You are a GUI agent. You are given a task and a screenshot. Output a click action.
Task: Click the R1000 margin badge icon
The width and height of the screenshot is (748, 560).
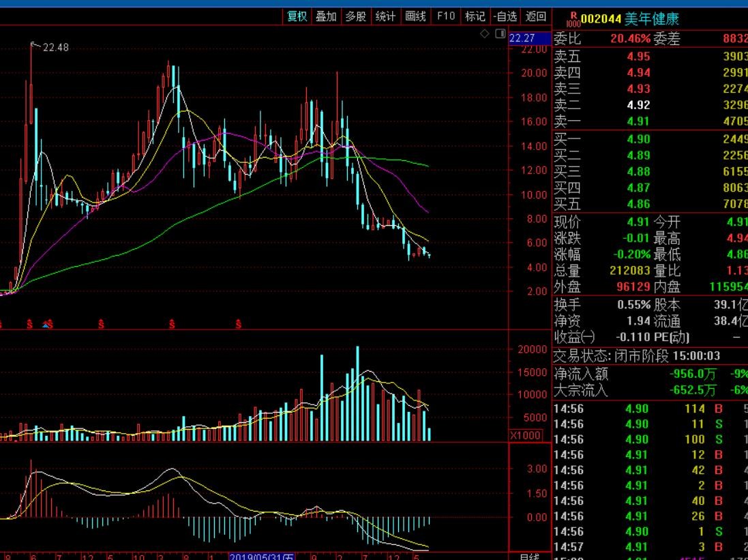coord(573,18)
